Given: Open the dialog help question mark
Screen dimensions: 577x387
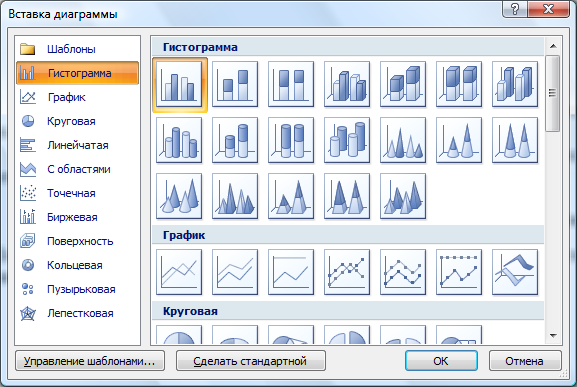Looking at the screenshot, I should point(515,9).
